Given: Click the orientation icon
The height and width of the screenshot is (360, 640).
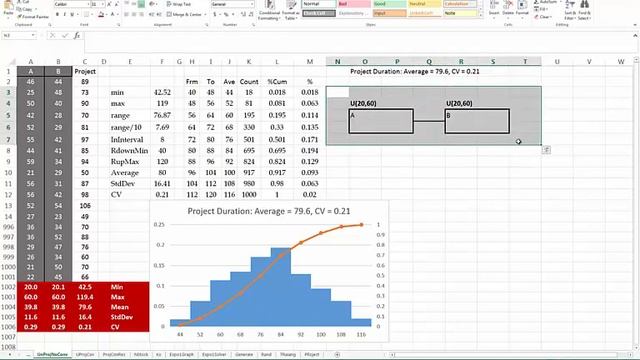Looking at the screenshot, I should 153,4.
